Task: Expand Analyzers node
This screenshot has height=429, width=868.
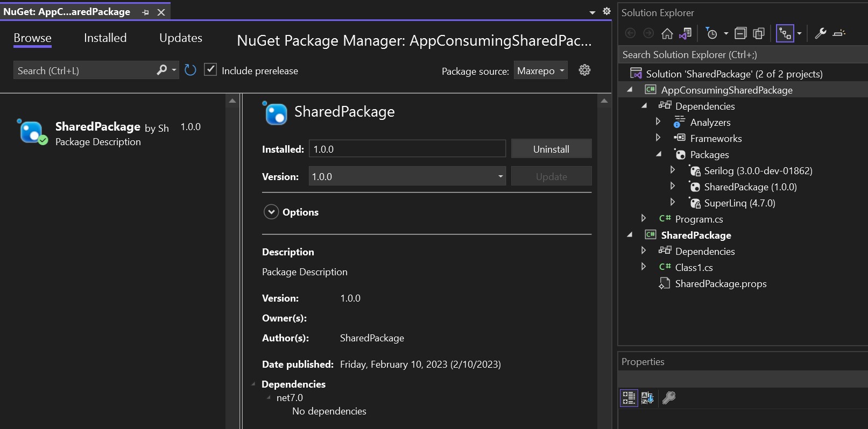Action: (x=658, y=122)
